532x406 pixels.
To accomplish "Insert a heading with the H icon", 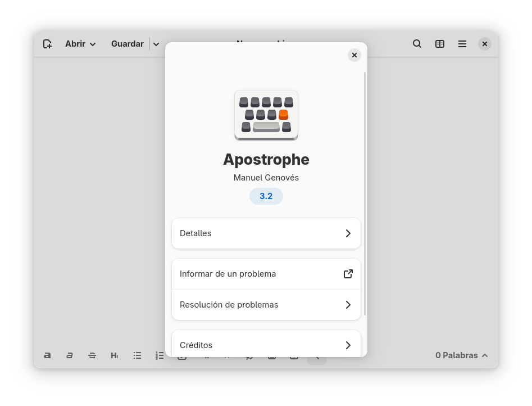I will pos(115,355).
